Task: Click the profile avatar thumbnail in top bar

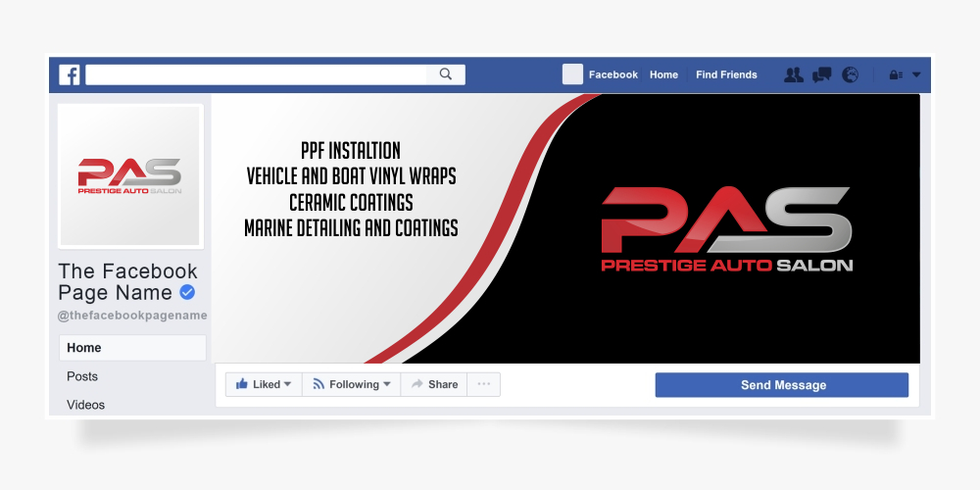Action: pos(572,74)
